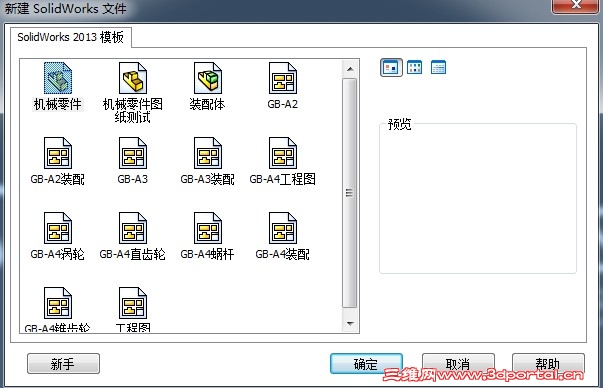Viewport: 603px width, 388px height.
Task: Choose the GB-A4装配 drawing template icon
Action: [x=283, y=228]
